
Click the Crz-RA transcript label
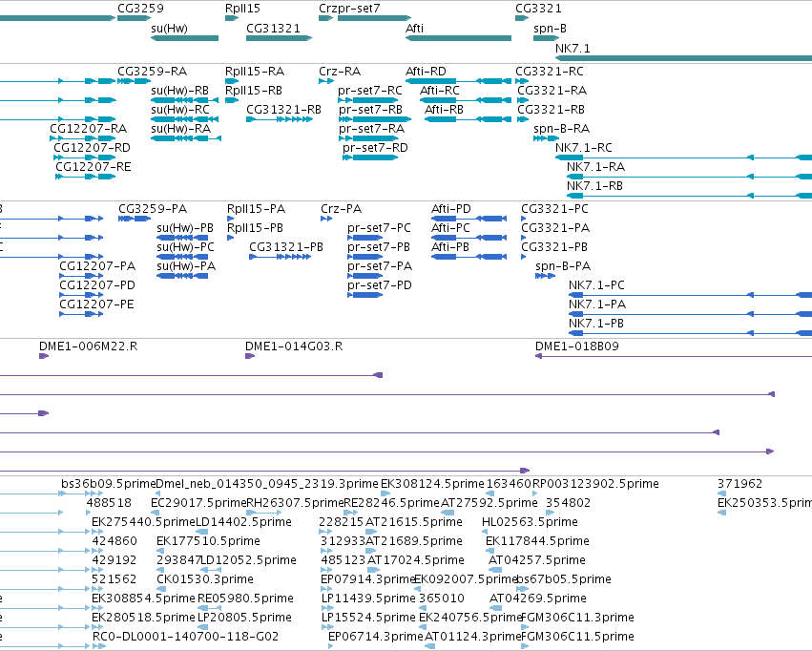tap(340, 71)
